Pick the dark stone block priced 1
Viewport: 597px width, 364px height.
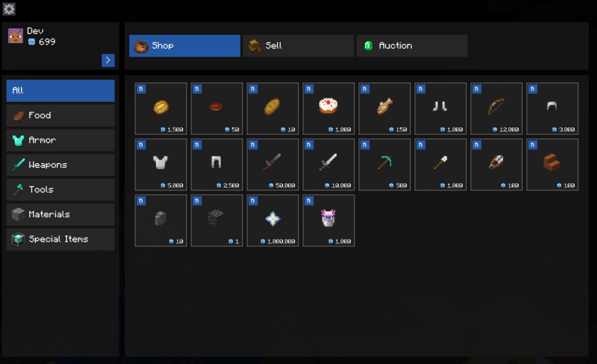217,220
